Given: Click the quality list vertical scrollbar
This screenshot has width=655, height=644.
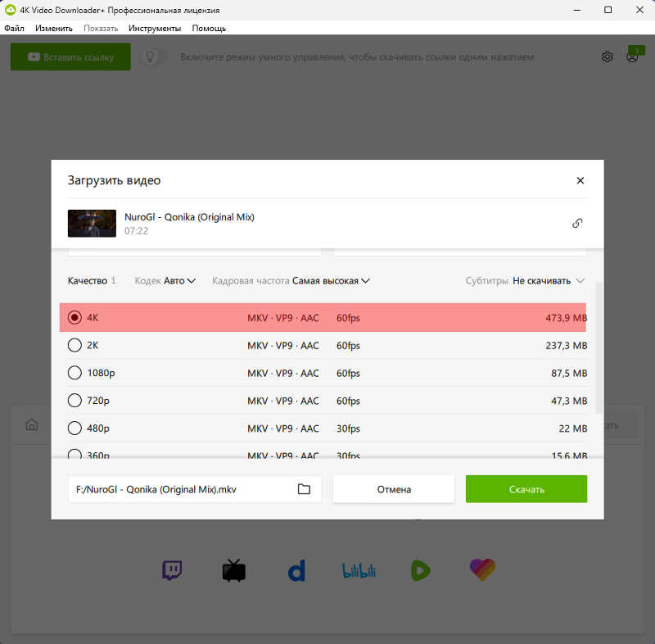Looking at the screenshot, I should coord(599,347).
